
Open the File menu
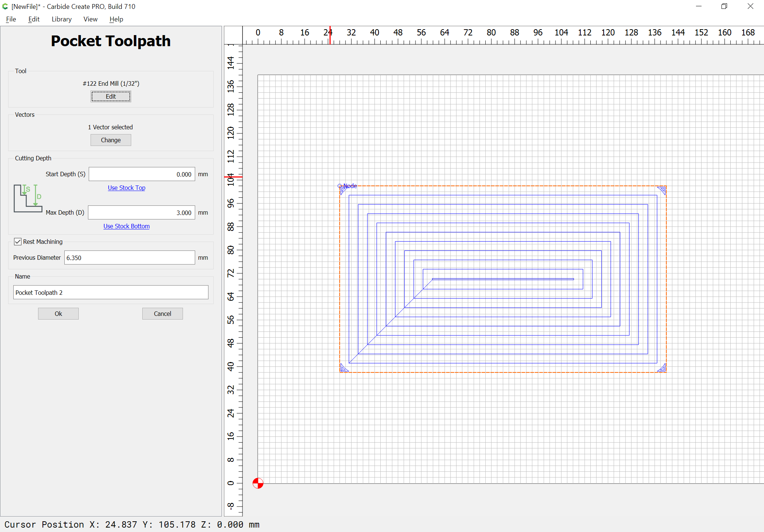pos(11,19)
